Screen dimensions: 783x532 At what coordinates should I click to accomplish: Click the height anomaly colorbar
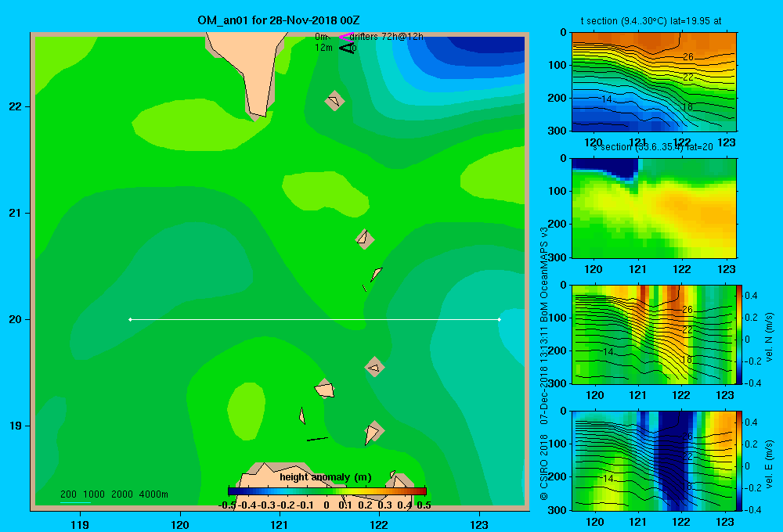coord(327,491)
